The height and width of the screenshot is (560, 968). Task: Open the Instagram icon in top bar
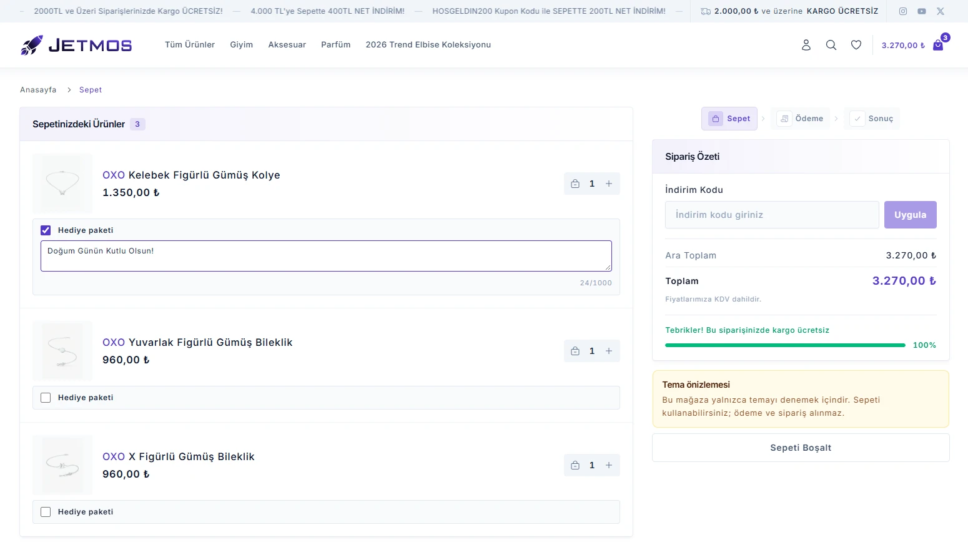(902, 11)
